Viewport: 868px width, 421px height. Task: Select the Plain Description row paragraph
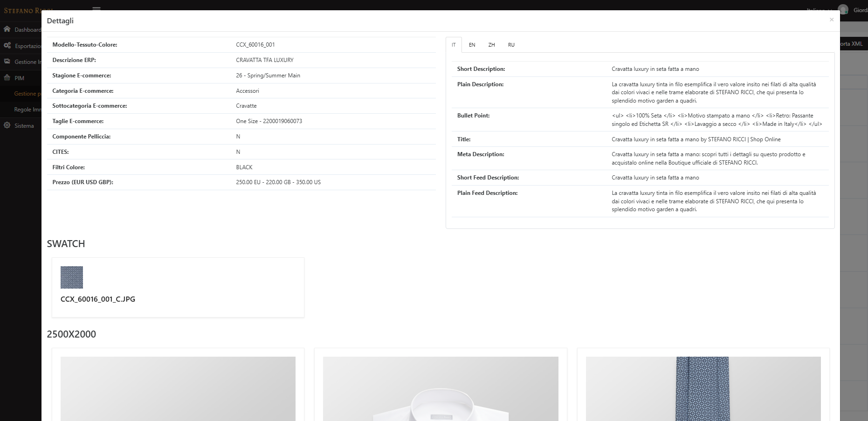[714, 92]
